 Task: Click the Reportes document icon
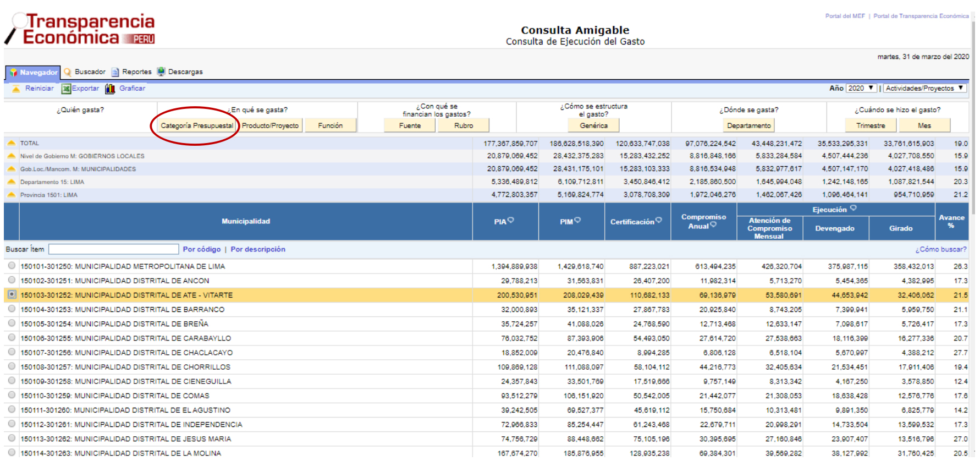[x=115, y=72]
